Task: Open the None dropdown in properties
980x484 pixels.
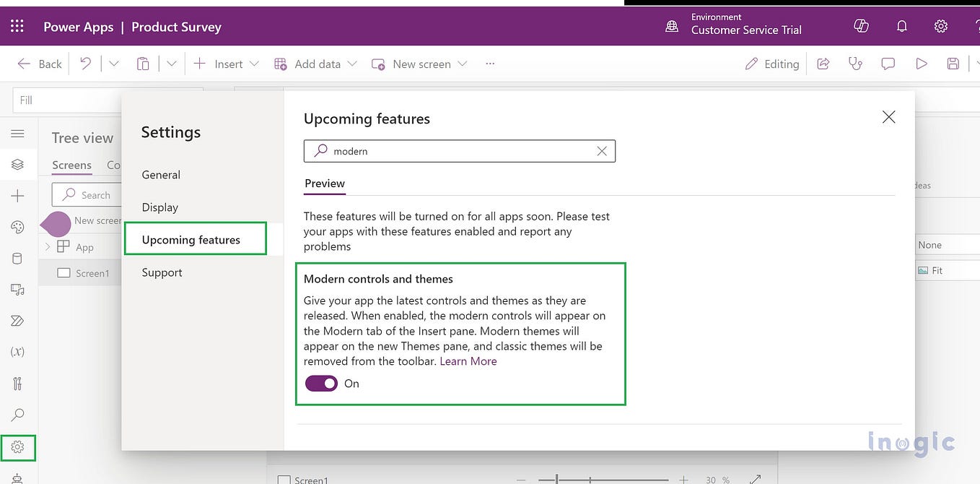Action: pos(947,245)
